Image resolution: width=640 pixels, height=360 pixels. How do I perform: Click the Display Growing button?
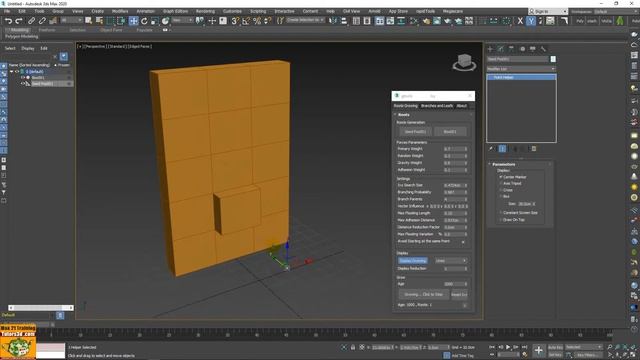click(x=413, y=260)
